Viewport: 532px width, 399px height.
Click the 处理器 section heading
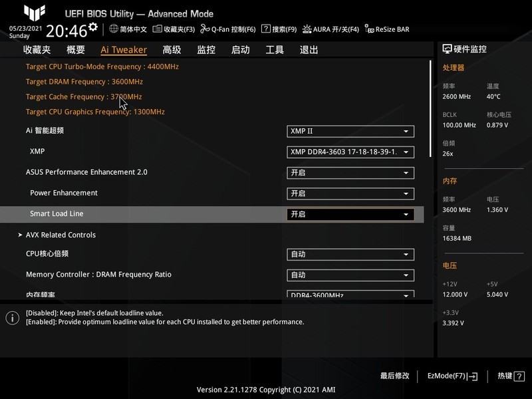tap(454, 68)
